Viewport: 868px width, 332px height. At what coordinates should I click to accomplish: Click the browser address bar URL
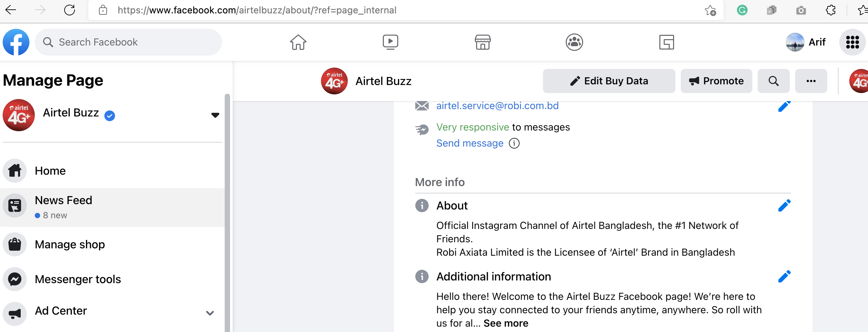(x=257, y=10)
